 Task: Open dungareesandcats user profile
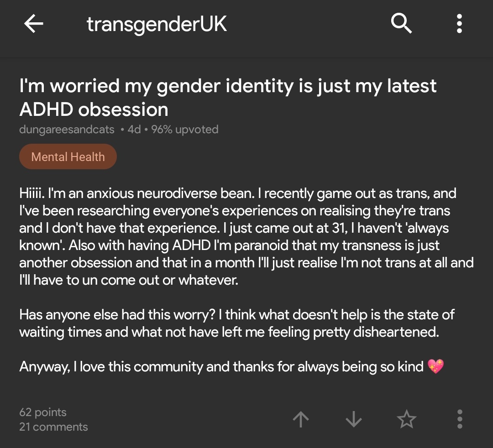(67, 130)
